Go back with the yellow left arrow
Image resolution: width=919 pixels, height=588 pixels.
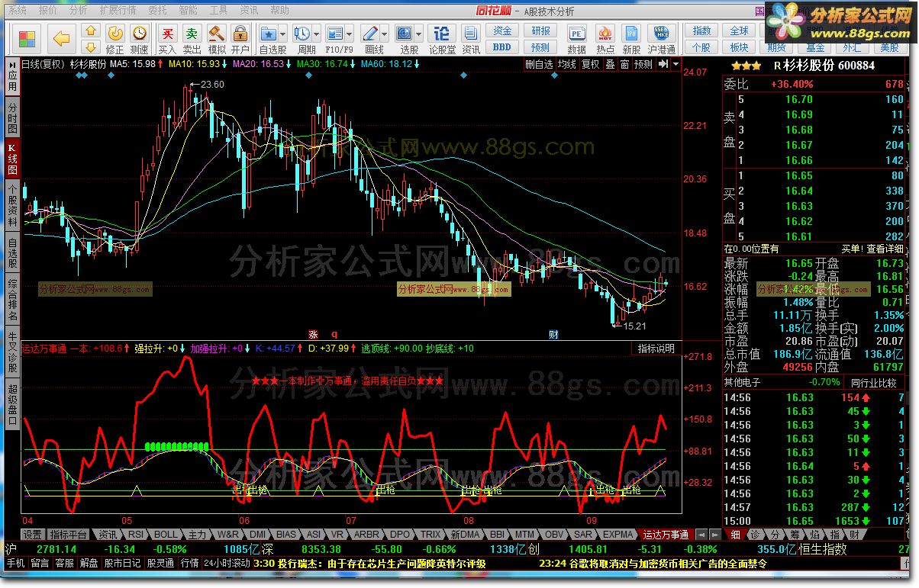(62, 38)
